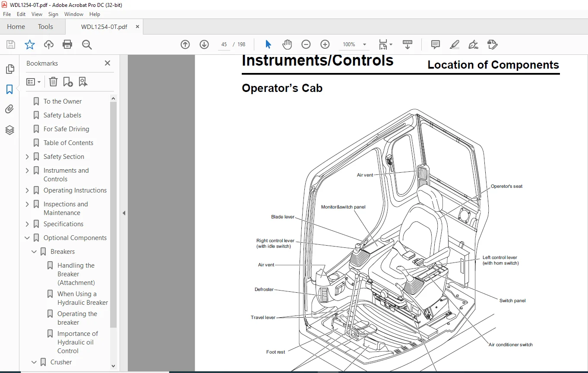This screenshot has height=373, width=588.
Task: Open the Window menu
Action: (x=74, y=14)
